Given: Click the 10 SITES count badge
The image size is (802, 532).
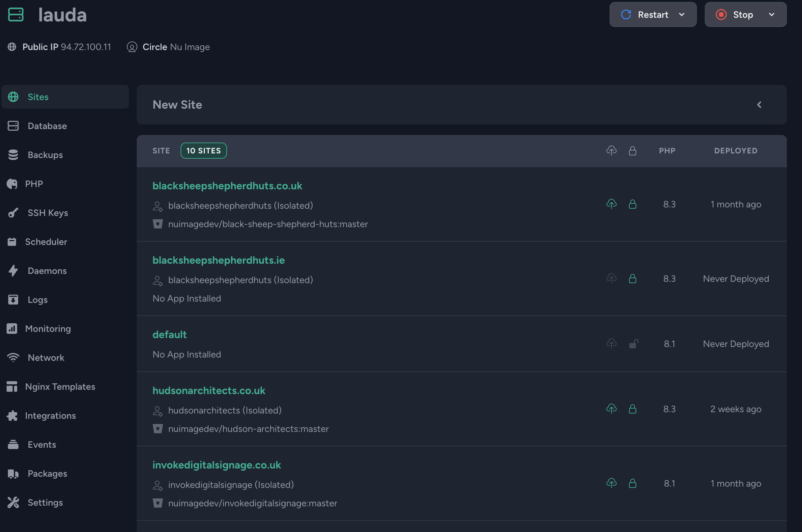Looking at the screenshot, I should (x=203, y=151).
